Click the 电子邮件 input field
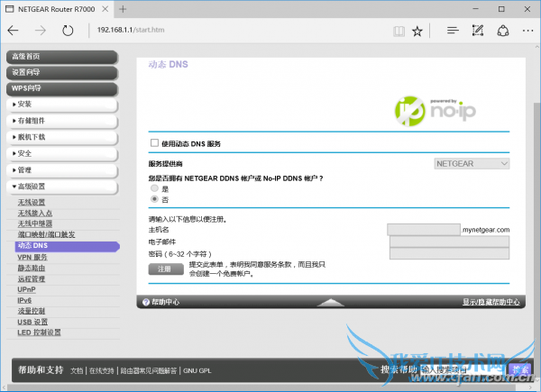The height and width of the screenshot is (392, 541). (x=449, y=242)
